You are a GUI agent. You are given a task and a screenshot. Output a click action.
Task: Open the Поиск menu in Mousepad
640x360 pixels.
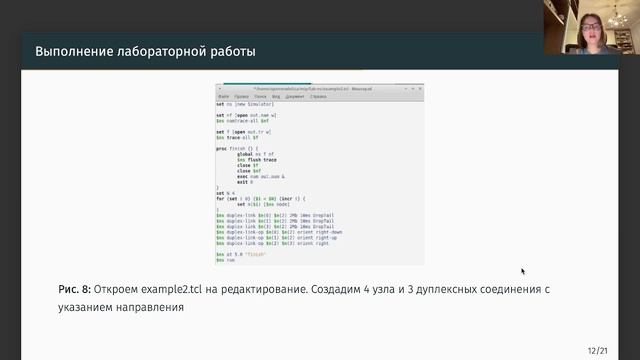click(260, 97)
